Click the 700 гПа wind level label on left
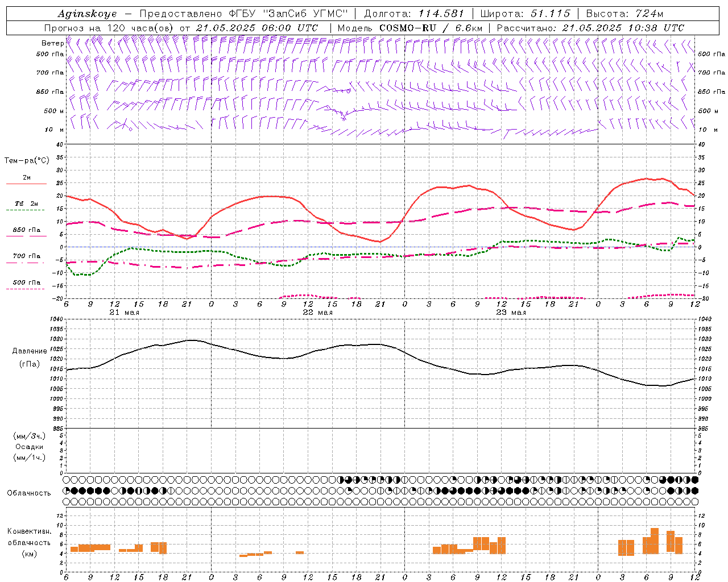The image size is (728, 582). [x=50, y=73]
